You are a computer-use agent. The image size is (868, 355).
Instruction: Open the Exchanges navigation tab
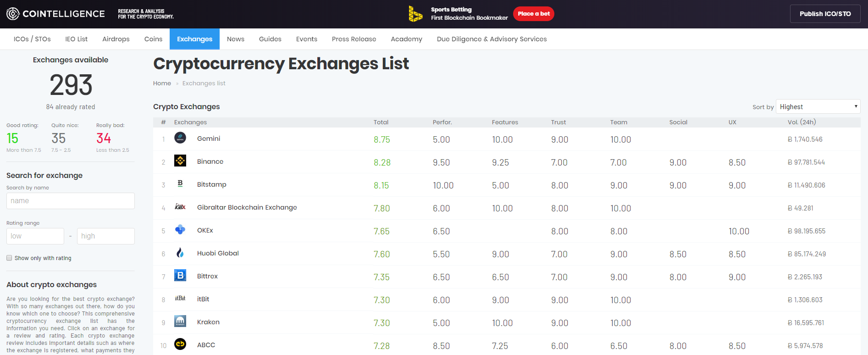[x=194, y=39]
